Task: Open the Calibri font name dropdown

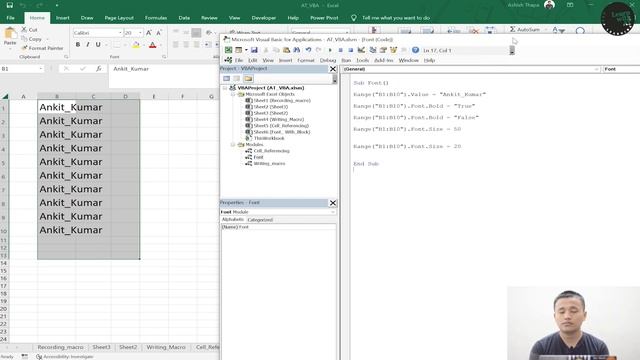Action: (x=120, y=33)
